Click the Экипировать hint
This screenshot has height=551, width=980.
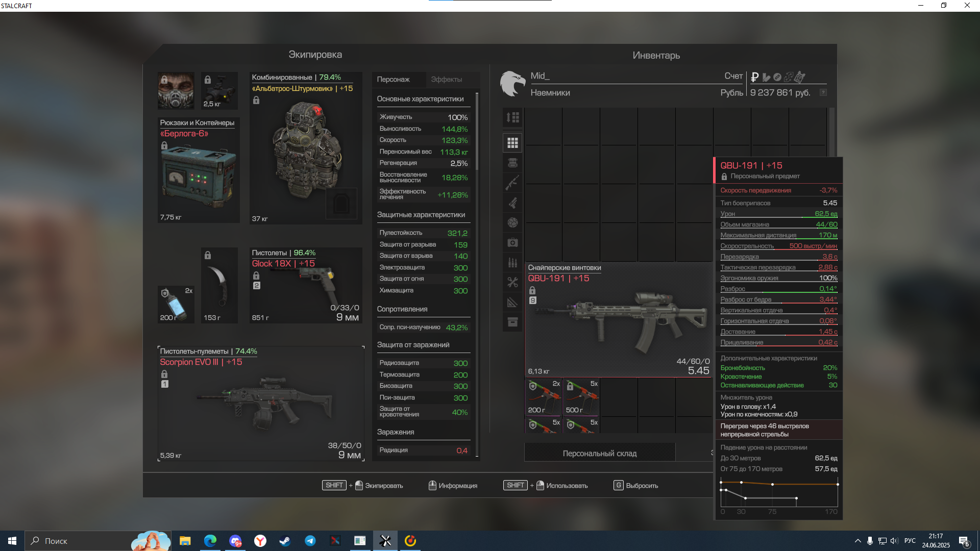362,486
